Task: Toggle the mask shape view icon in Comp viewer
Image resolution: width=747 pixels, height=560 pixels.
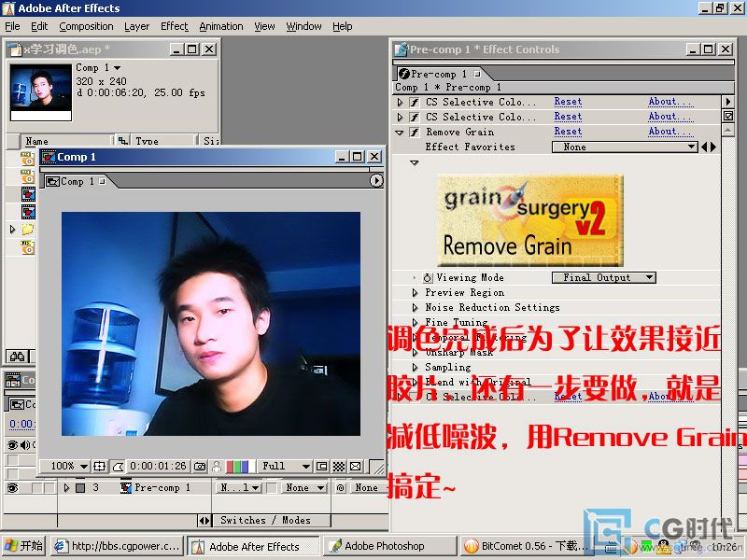Action: [118, 466]
